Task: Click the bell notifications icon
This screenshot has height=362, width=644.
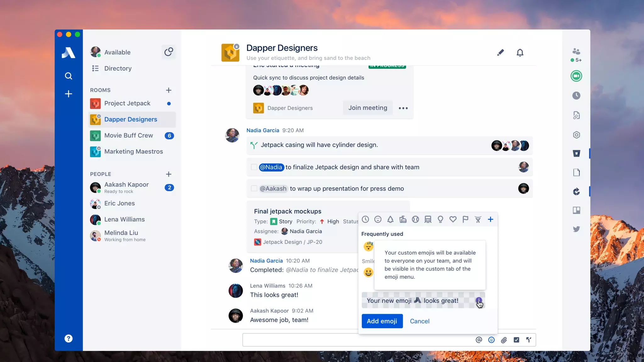Action: [520, 52]
